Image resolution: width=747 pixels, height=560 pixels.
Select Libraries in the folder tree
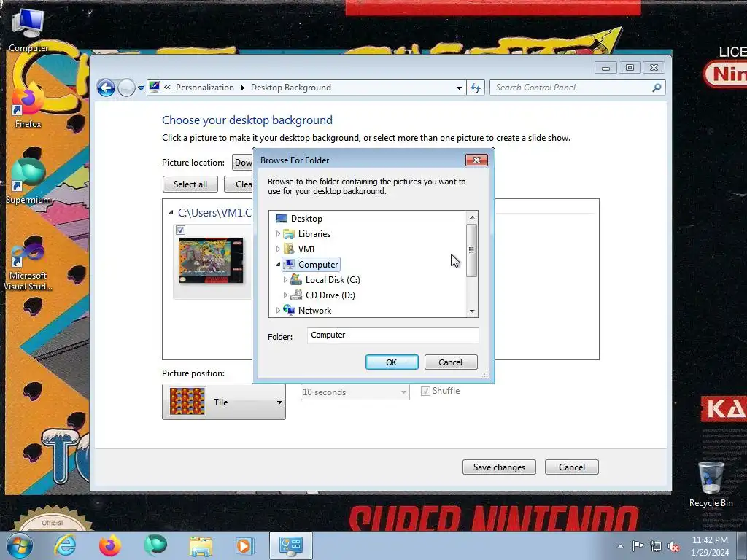(314, 234)
